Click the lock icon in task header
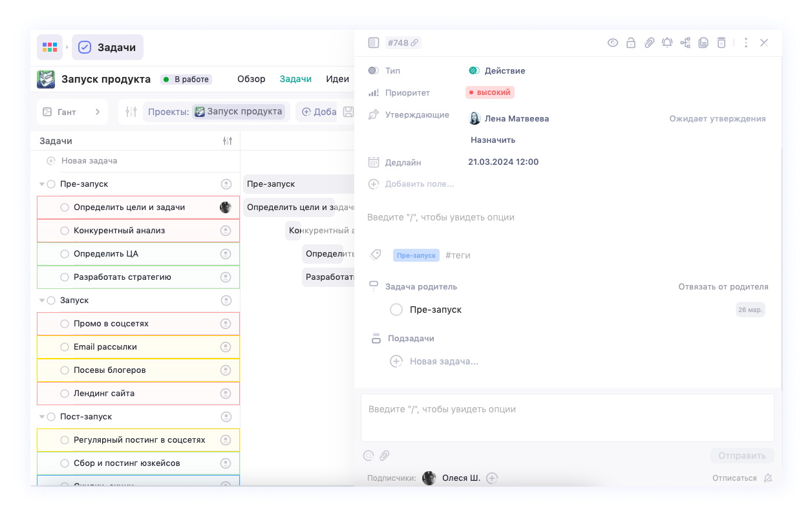 coord(631,43)
